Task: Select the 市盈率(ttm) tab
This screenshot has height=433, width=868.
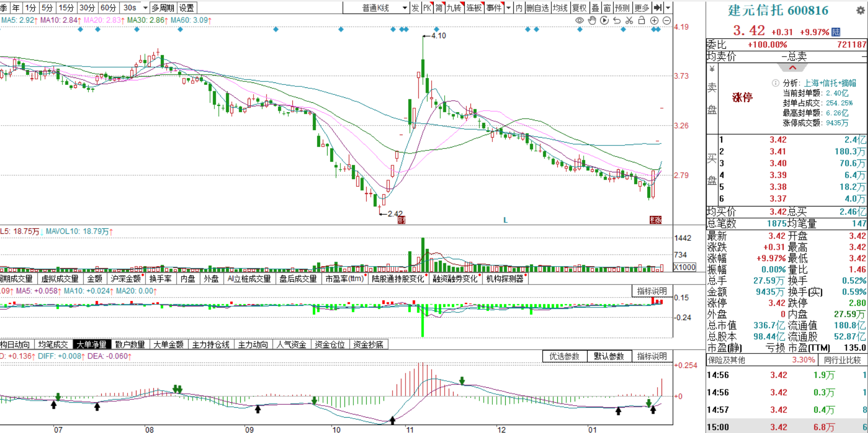Action: point(344,279)
